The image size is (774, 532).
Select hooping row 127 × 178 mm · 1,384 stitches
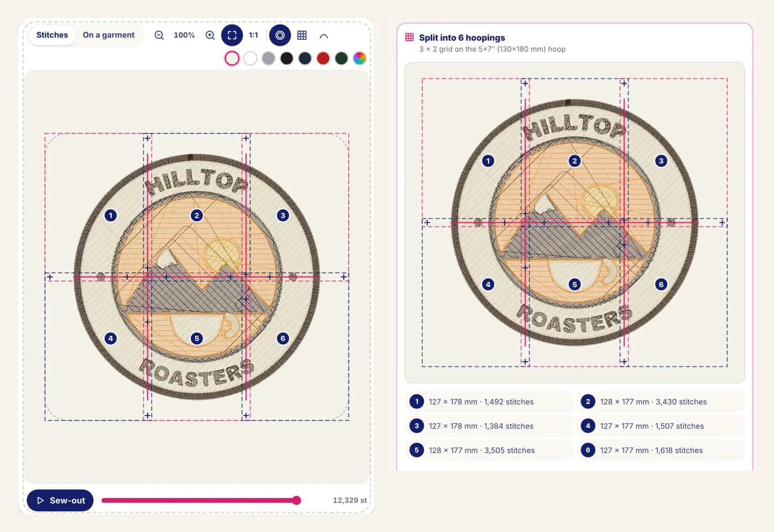(x=489, y=426)
